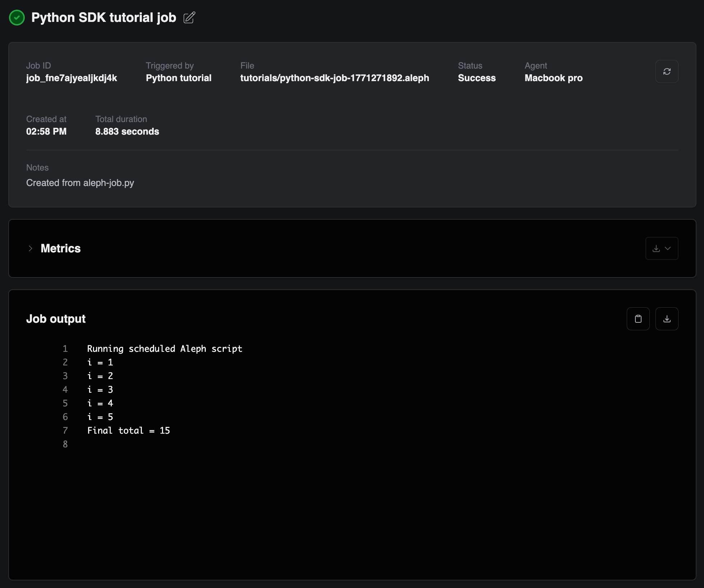Viewport: 704px width, 588px height.
Task: Copy job output to clipboard
Action: coord(638,319)
